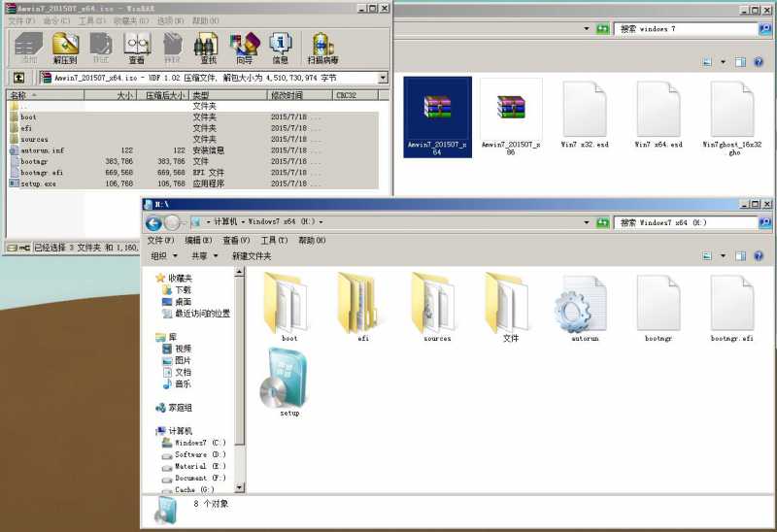The height and width of the screenshot is (532, 777).
Task: Open the view options arrow in the back Explorer window
Action: click(723, 62)
